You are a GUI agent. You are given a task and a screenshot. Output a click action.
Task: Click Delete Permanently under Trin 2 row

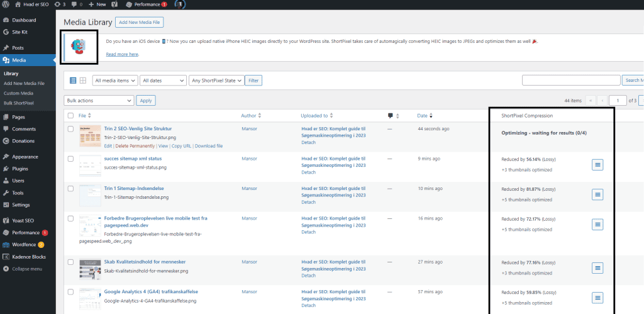tap(135, 146)
